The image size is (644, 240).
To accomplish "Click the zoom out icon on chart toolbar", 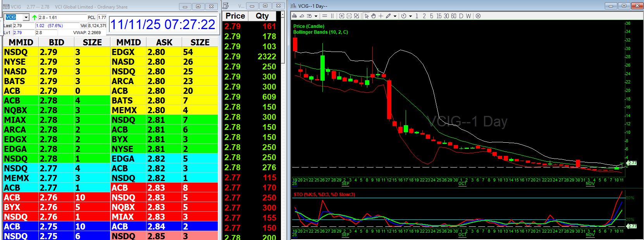I will 349,16.
